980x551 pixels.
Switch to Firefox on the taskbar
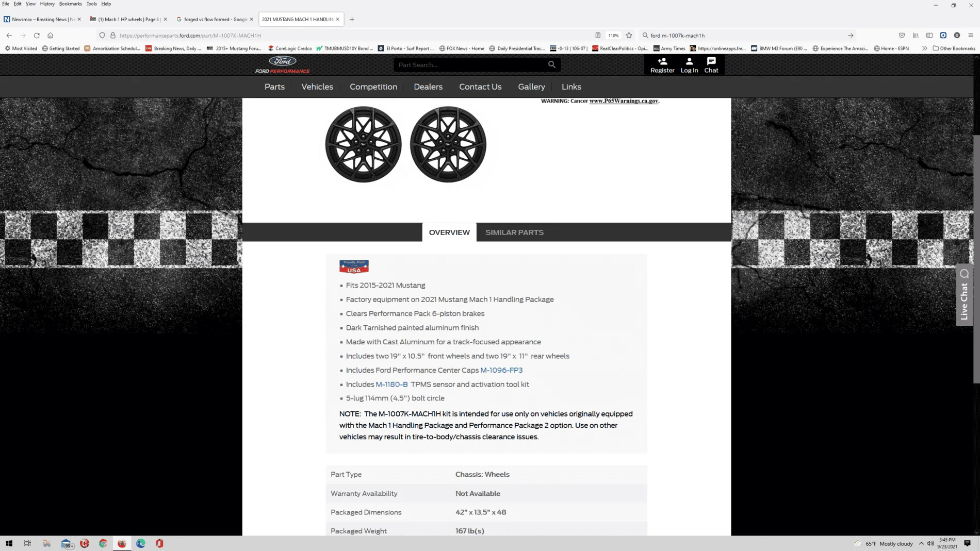122,543
